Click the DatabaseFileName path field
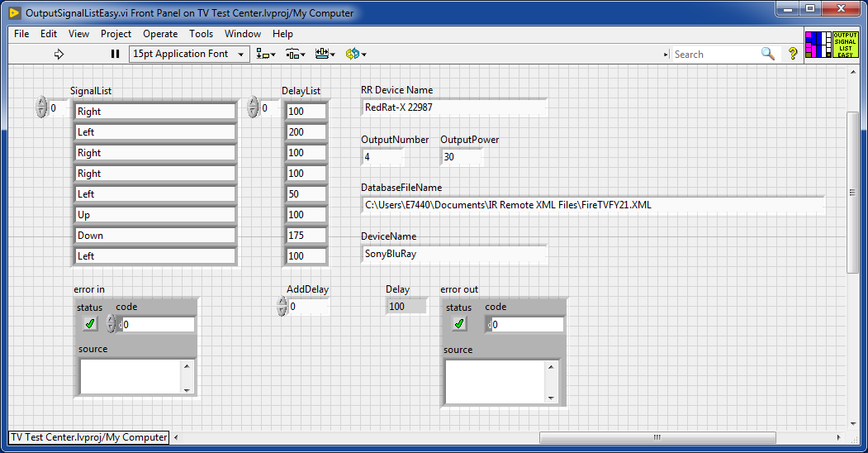 pyautogui.click(x=593, y=205)
